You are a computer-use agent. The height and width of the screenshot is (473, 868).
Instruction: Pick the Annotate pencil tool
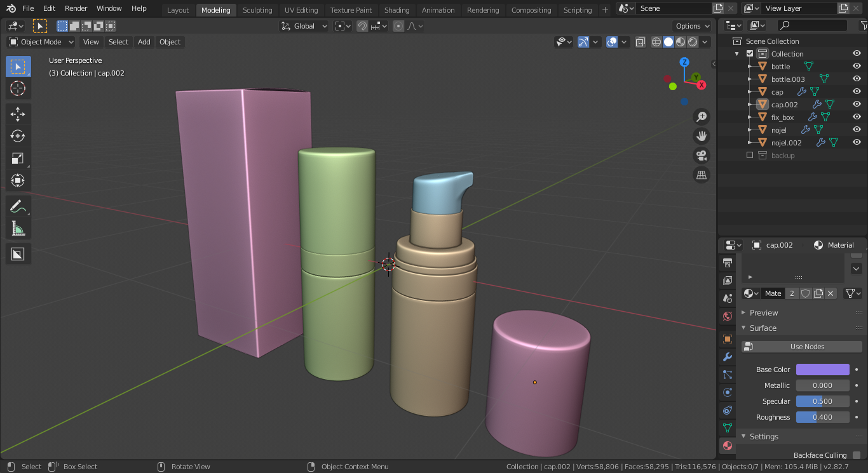coord(18,206)
